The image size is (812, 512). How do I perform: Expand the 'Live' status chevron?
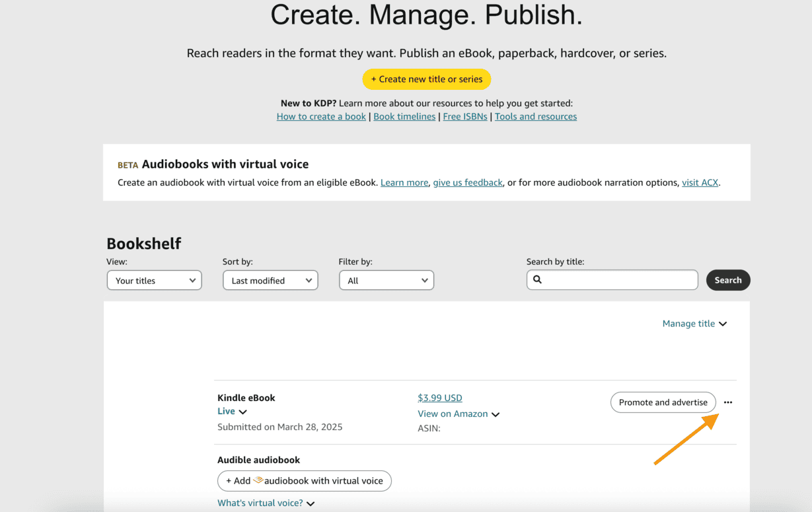(244, 410)
